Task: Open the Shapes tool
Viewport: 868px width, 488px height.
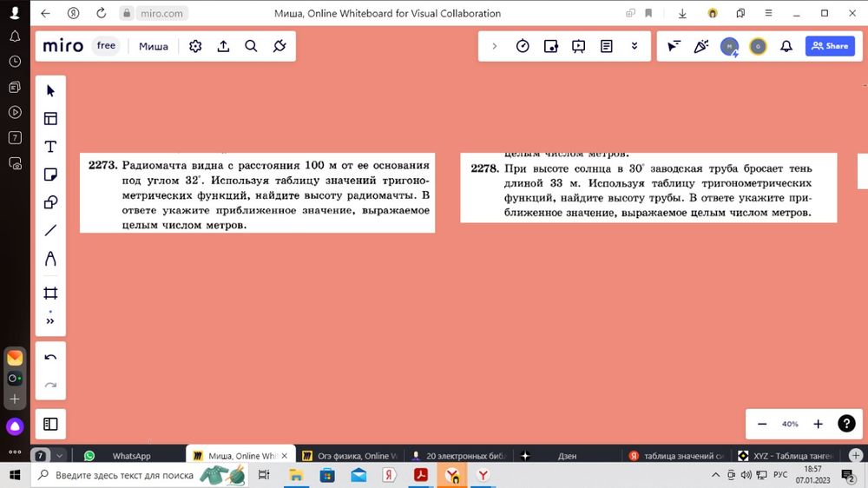Action: (50, 202)
